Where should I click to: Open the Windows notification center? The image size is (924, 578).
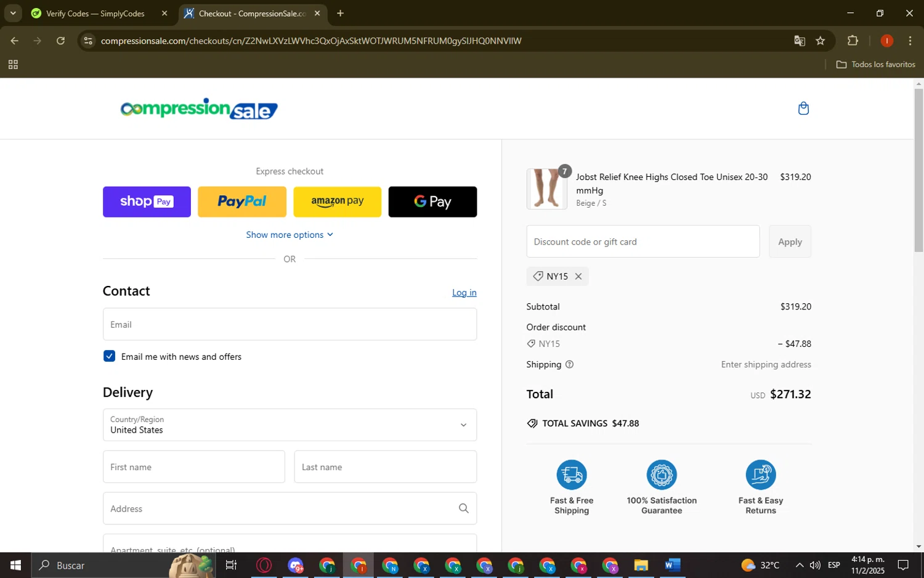(903, 565)
